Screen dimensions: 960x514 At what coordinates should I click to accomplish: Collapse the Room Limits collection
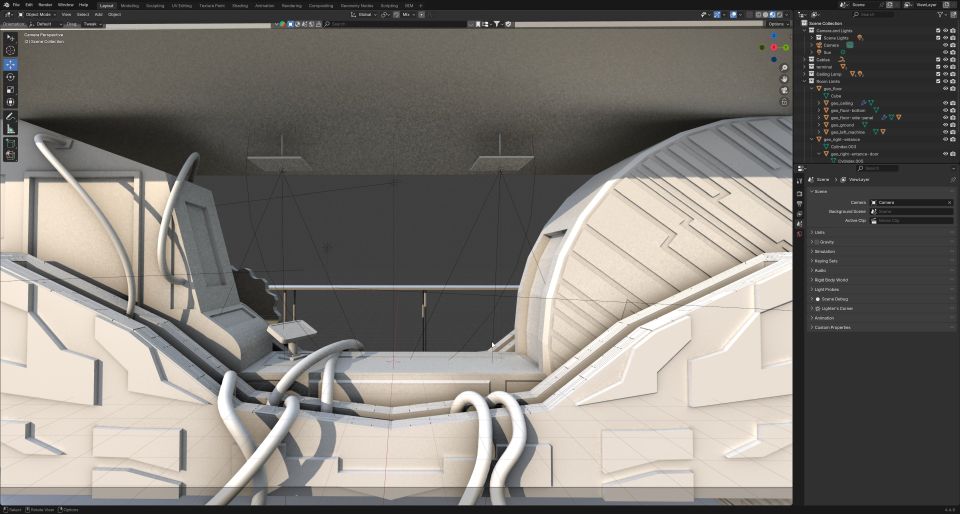[x=805, y=81]
